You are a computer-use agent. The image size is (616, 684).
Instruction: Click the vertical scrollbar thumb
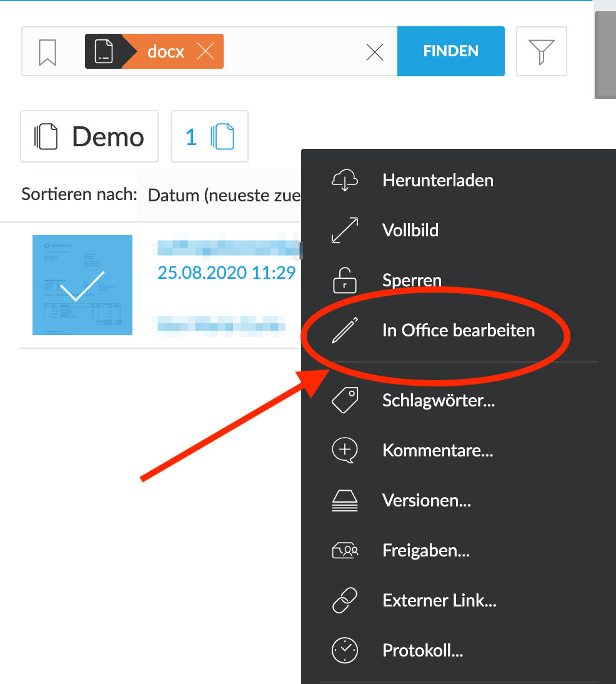pyautogui.click(x=605, y=54)
